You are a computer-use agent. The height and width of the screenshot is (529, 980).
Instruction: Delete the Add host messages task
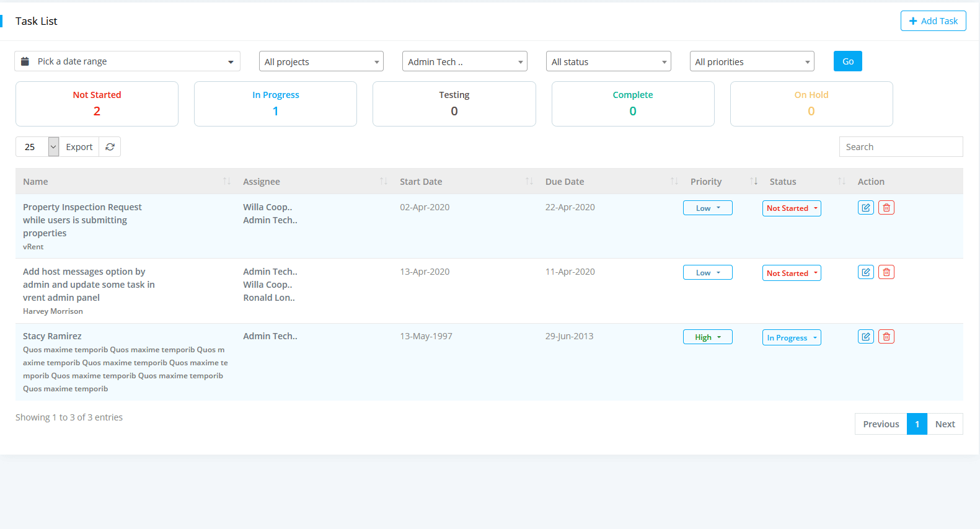pyautogui.click(x=886, y=272)
